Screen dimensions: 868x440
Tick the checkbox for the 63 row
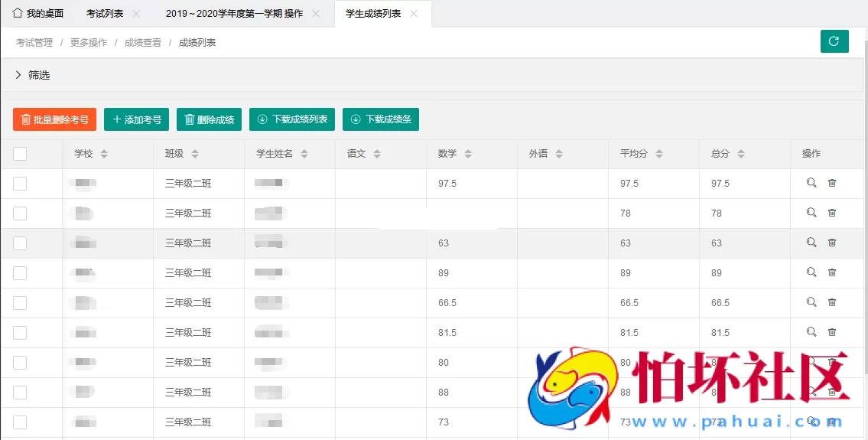coord(20,243)
